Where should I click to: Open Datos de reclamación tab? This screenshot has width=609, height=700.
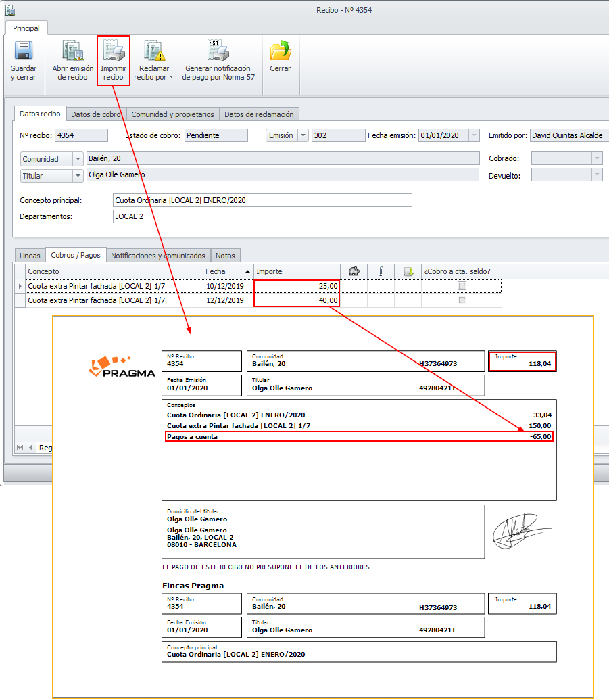[259, 114]
